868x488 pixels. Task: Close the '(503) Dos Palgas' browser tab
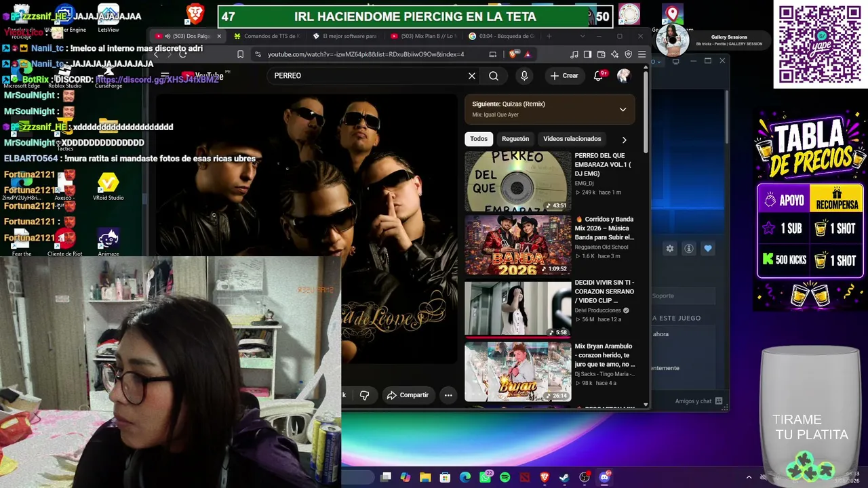[x=219, y=36]
